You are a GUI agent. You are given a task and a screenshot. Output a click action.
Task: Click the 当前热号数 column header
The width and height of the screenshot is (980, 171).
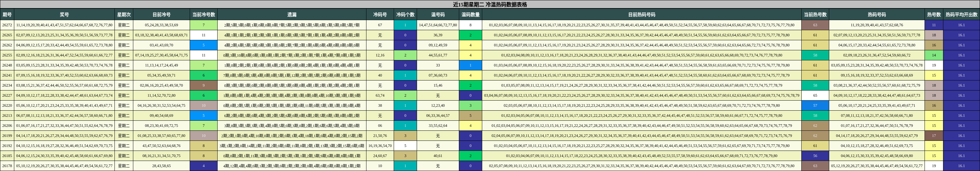pyautogui.click(x=815, y=15)
